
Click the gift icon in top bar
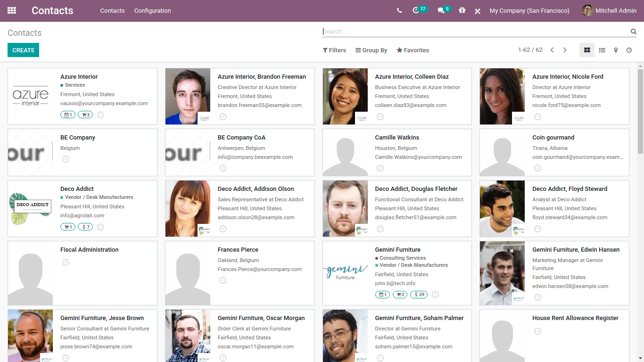pos(462,10)
